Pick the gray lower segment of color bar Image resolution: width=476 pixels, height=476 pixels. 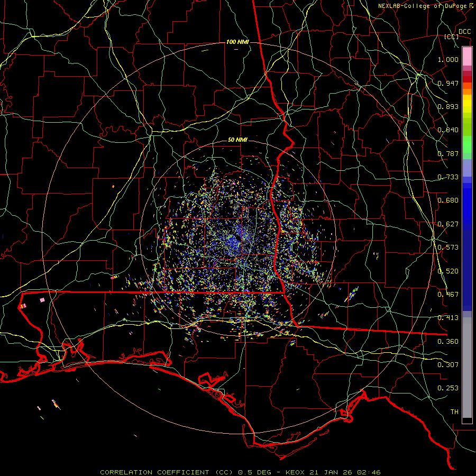467,368
